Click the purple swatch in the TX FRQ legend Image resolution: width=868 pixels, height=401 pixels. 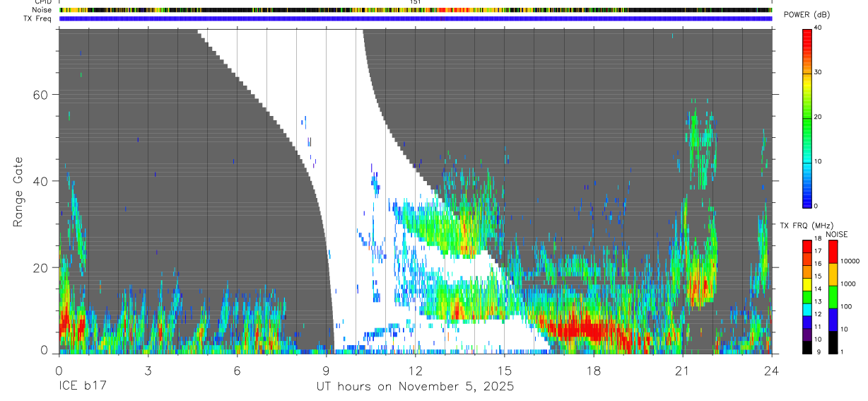pos(807,335)
